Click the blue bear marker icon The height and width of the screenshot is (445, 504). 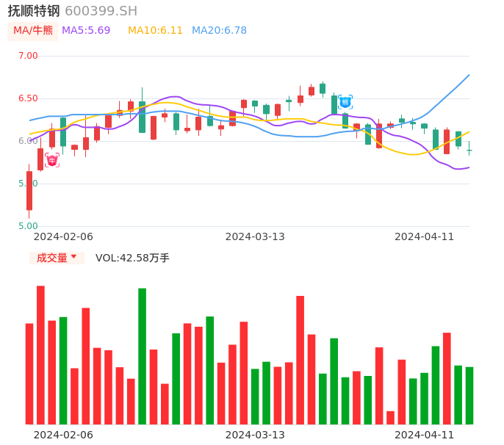pos(345,102)
